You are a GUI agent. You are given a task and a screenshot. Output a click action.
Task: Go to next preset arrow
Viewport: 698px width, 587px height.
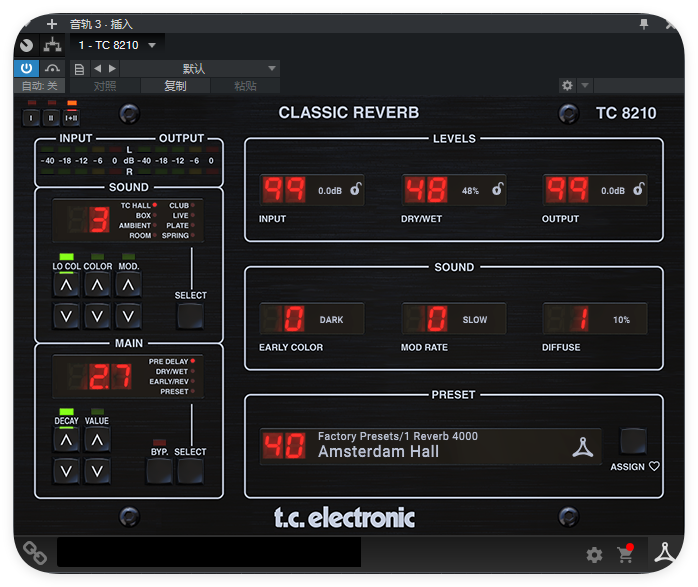112,69
